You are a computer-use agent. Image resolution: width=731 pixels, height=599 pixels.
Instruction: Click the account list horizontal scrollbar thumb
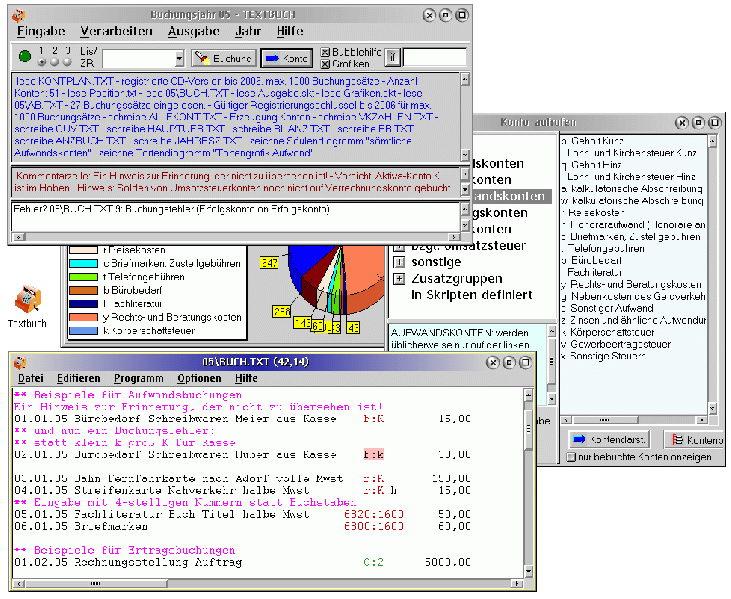click(604, 420)
